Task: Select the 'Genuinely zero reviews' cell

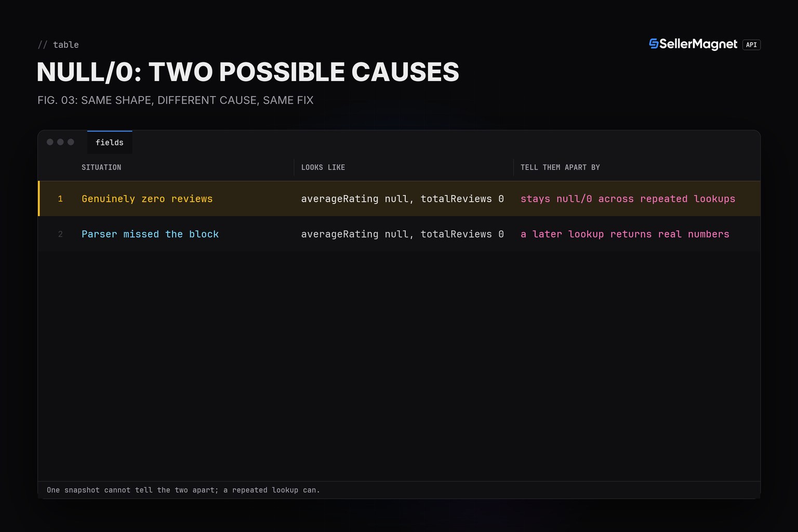Action: [x=147, y=199]
